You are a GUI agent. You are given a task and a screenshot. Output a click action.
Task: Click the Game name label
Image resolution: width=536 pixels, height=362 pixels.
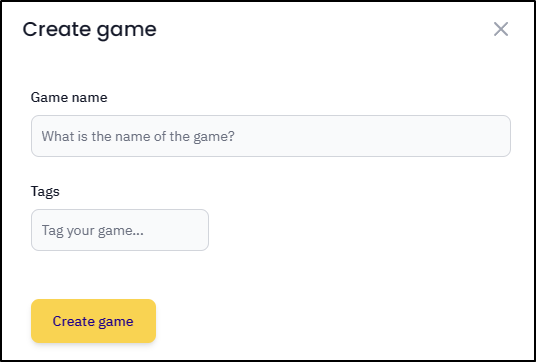[69, 97]
